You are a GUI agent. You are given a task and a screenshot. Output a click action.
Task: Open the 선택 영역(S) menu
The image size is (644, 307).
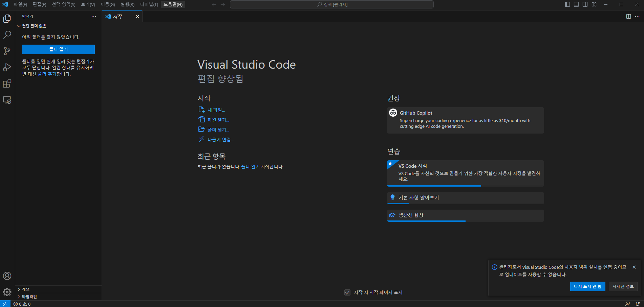[x=64, y=4]
